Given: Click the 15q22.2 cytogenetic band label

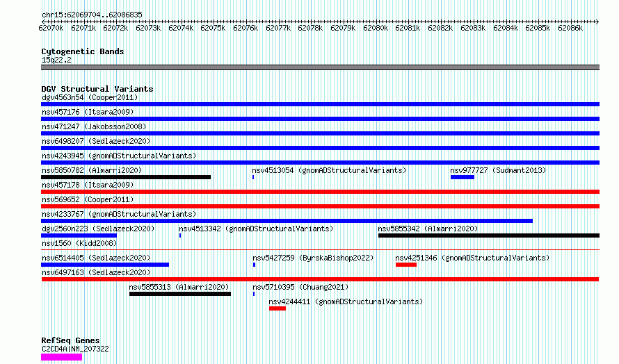Looking at the screenshot, I should [x=56, y=60].
